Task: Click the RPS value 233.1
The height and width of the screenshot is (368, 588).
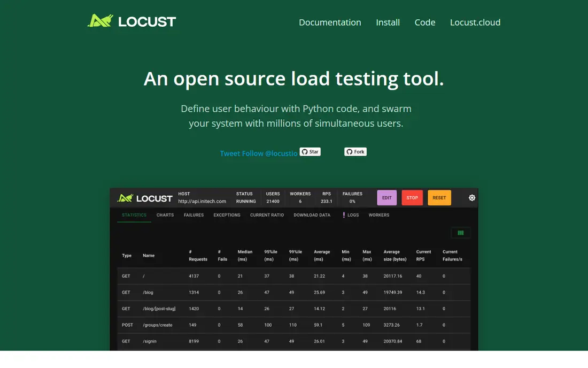Action: pos(326,202)
